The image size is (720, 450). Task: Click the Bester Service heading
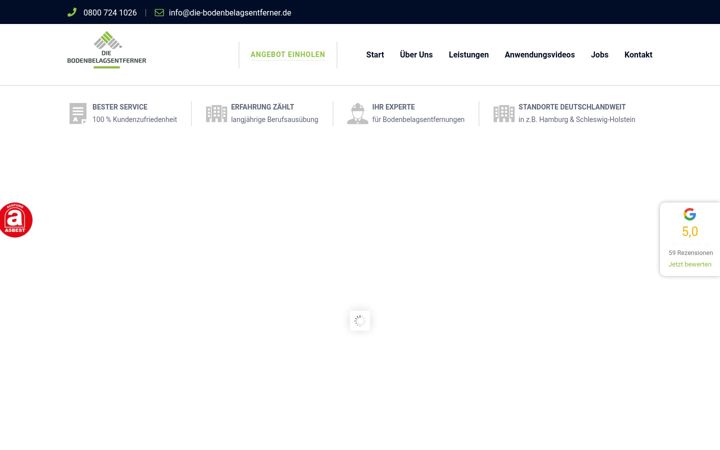[120, 107]
